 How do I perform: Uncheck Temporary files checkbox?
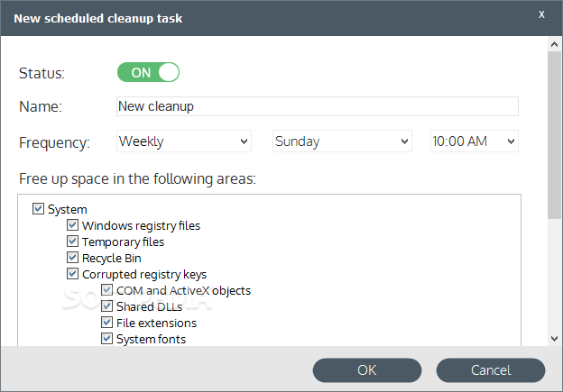point(72,242)
